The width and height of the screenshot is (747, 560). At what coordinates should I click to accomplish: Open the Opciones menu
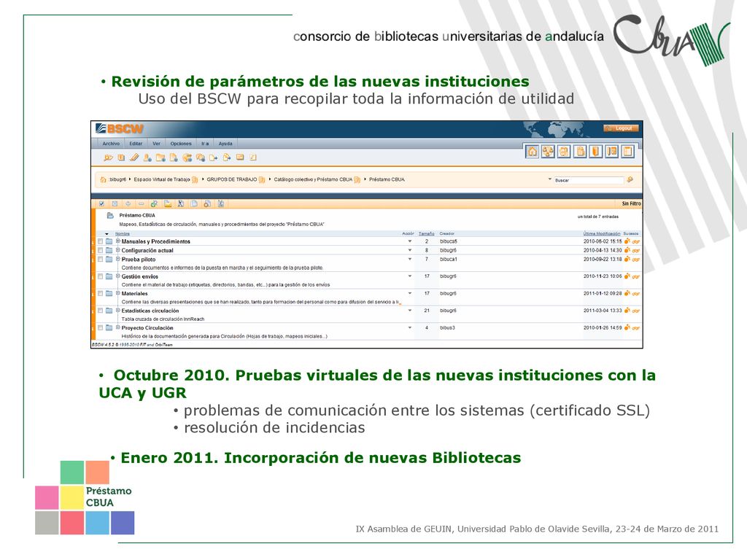(x=181, y=144)
